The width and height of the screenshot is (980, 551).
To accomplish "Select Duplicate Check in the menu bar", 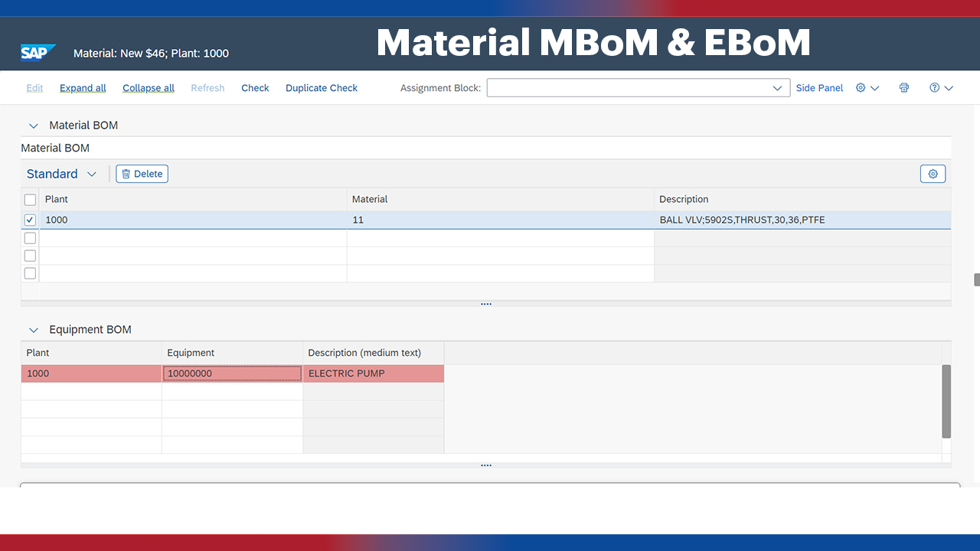I will point(321,87).
